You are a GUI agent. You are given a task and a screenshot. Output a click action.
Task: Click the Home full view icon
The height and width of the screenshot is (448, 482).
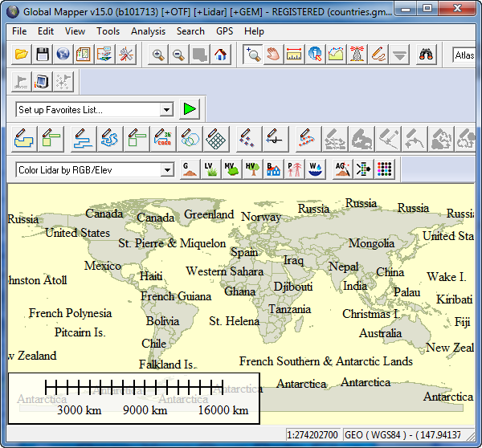(x=221, y=55)
